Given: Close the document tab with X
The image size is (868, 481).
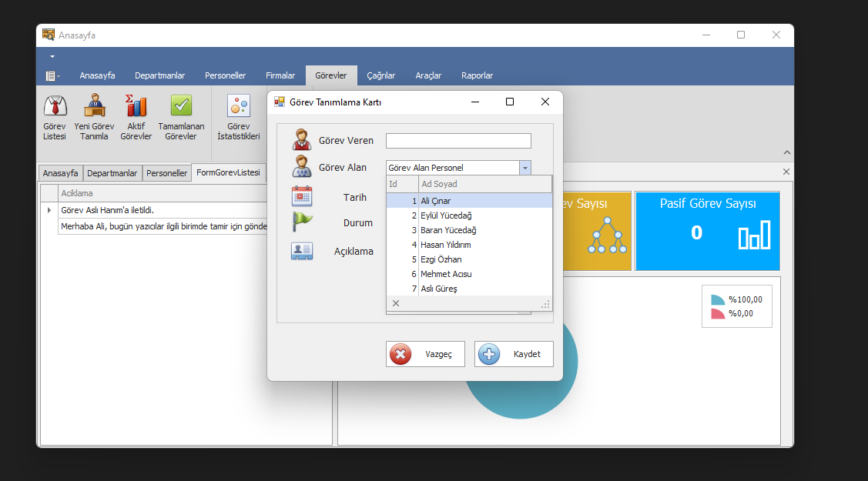Looking at the screenshot, I should pos(786,172).
